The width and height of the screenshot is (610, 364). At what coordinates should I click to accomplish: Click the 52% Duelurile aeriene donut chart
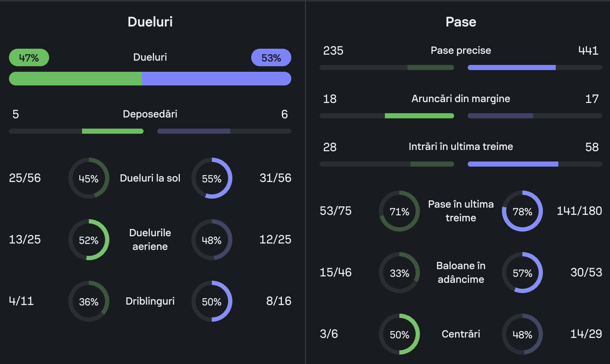tap(89, 240)
